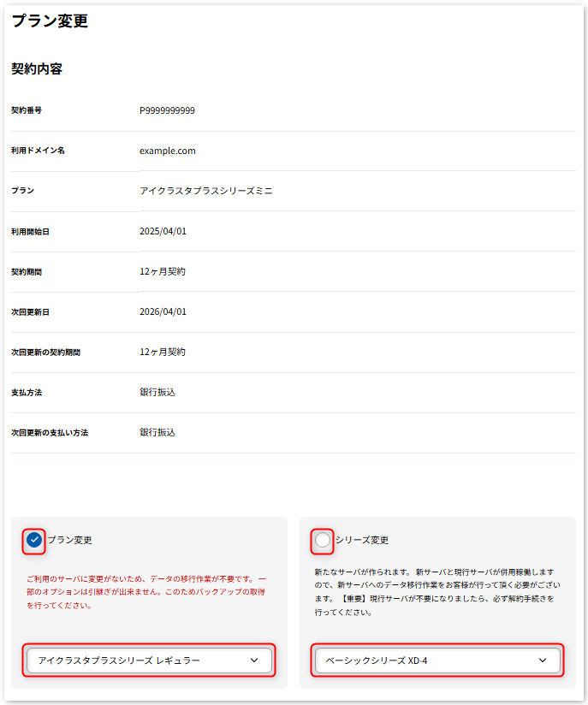Screen dimensions: 588x705
Task: Click the シリーズ変更 option label text
Action: (362, 540)
